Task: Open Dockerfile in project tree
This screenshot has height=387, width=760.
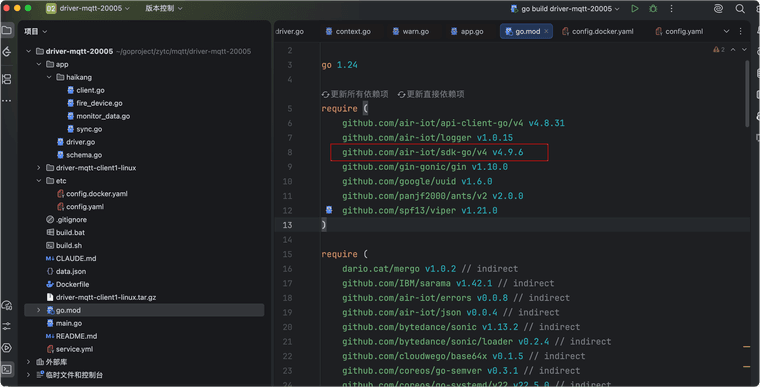Action: (x=67, y=284)
